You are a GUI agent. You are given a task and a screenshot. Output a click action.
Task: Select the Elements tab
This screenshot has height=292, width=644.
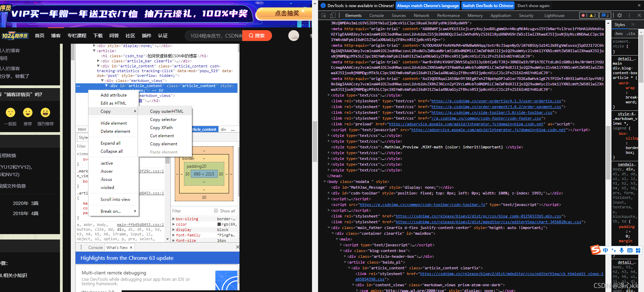click(353, 16)
